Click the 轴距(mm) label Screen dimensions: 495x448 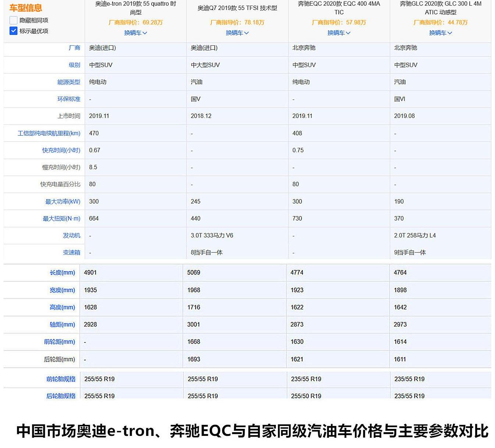tap(62, 325)
